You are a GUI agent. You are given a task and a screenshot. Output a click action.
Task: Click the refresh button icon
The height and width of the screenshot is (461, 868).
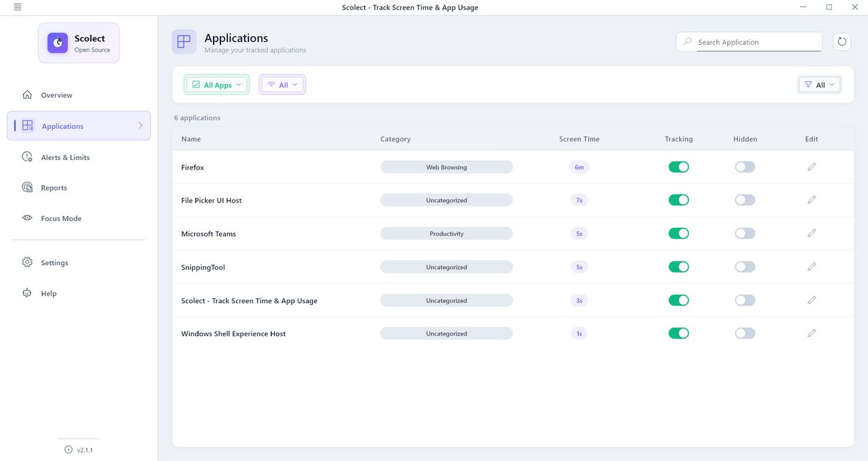[x=842, y=41]
